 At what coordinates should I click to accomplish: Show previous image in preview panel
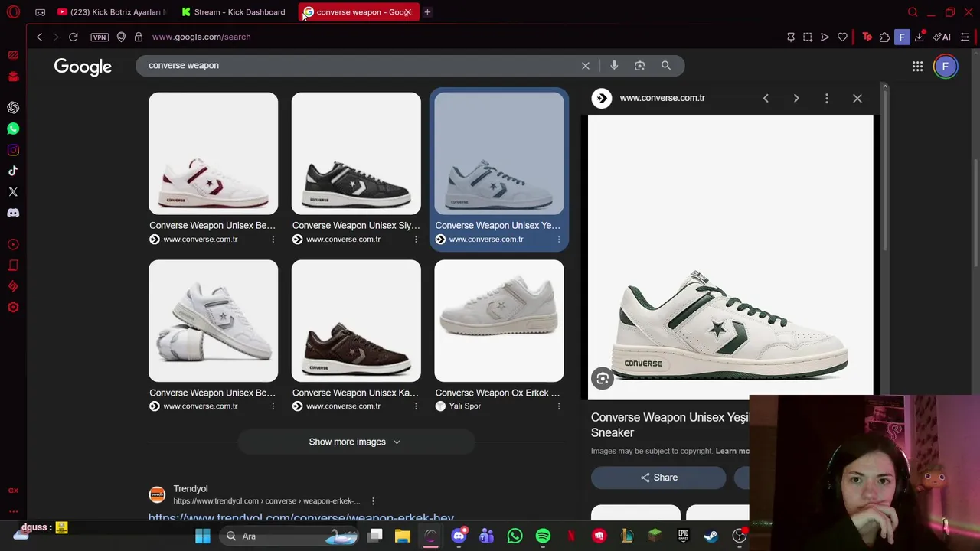pos(766,98)
